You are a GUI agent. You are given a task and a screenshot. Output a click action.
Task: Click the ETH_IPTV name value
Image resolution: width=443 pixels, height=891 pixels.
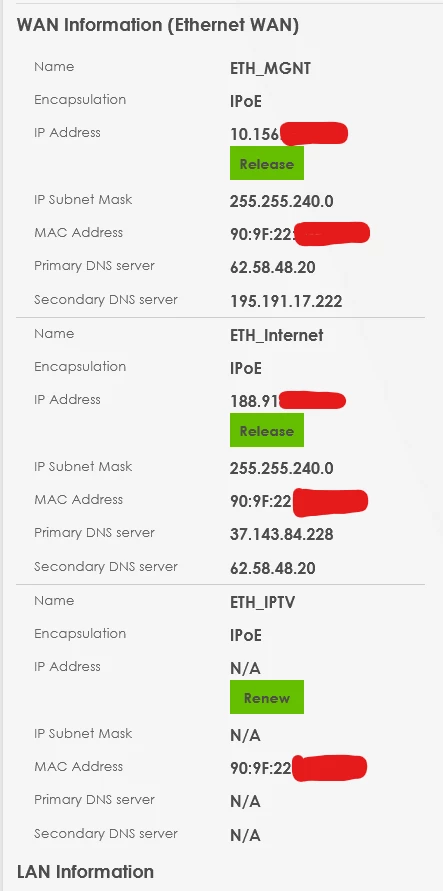pyautogui.click(x=262, y=602)
